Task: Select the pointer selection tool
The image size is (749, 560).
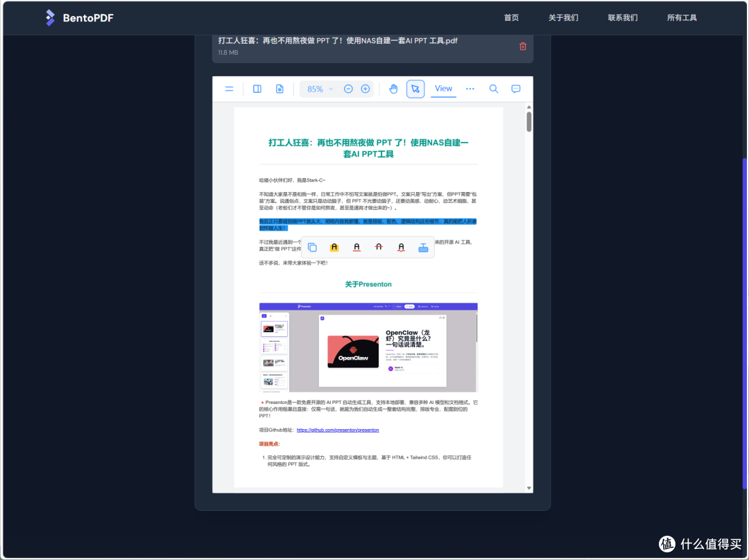Action: tap(415, 89)
